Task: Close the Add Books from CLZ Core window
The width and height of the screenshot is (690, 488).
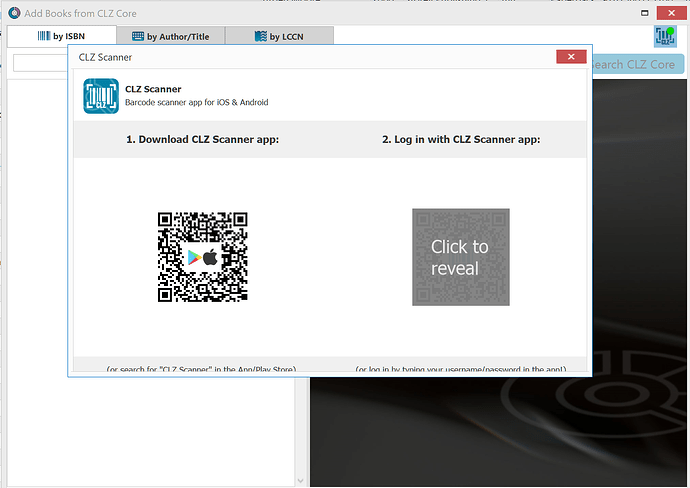Action: (672, 13)
